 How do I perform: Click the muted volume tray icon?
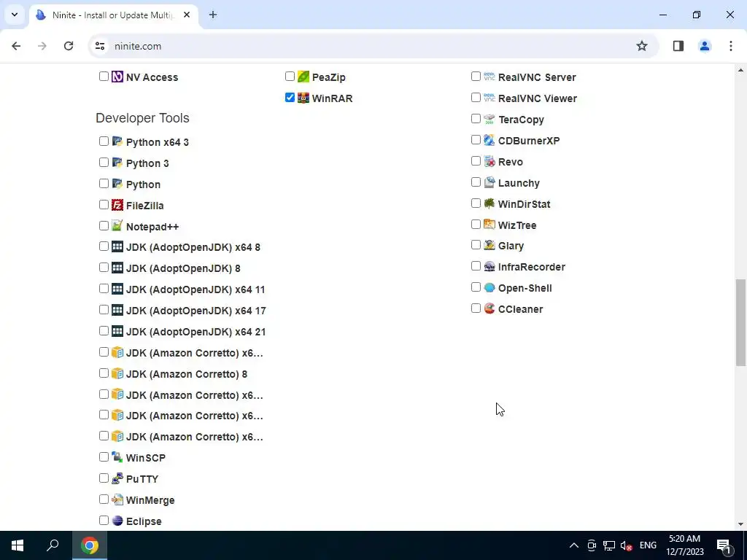[x=626, y=545]
